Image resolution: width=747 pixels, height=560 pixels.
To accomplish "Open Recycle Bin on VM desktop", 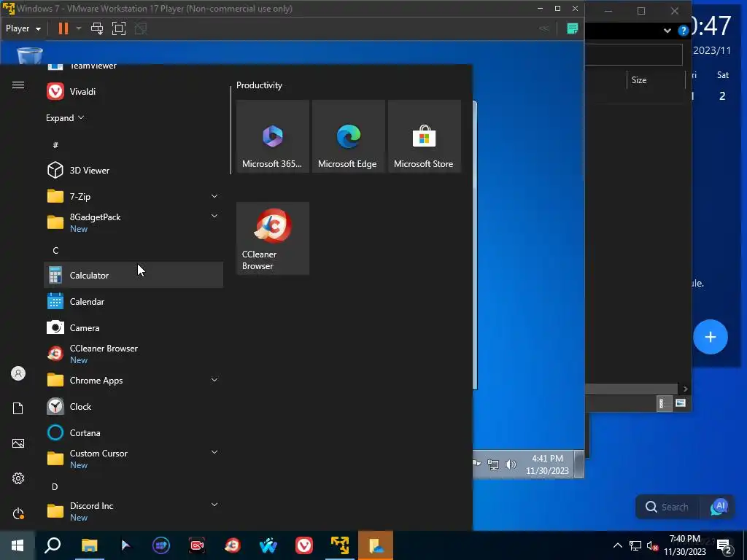I will coord(29,55).
